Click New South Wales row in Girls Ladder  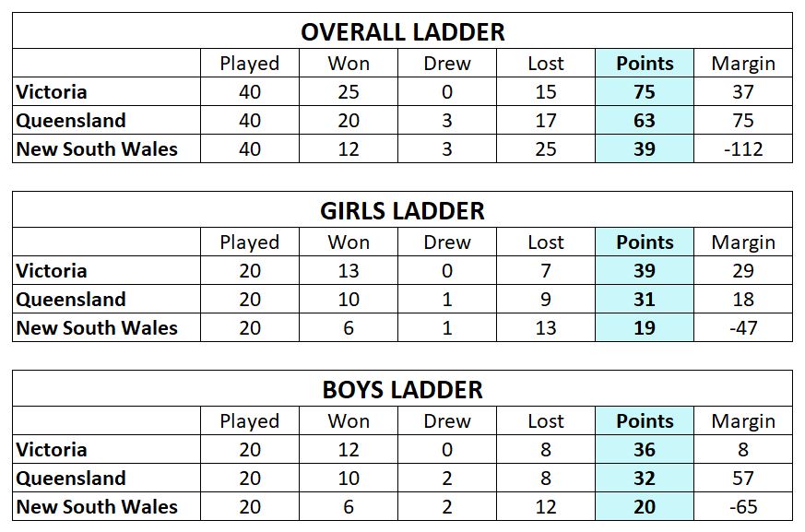tap(402, 327)
